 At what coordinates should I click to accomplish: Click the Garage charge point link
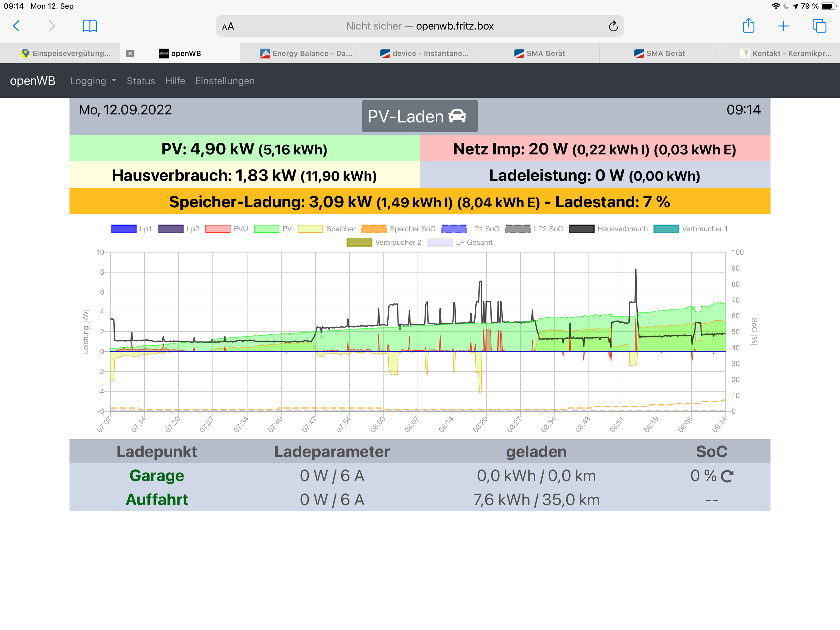(x=157, y=476)
